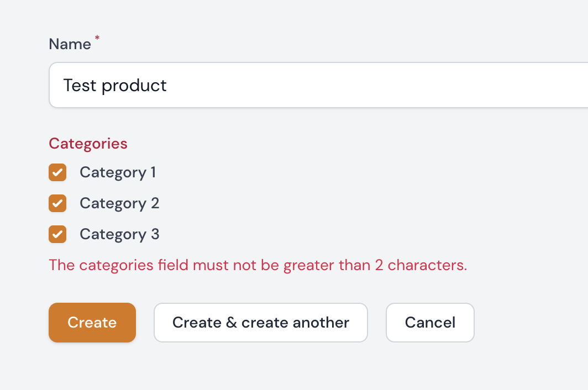The height and width of the screenshot is (390, 588).
Task: Click the Category 2 label text
Action: [x=119, y=203]
